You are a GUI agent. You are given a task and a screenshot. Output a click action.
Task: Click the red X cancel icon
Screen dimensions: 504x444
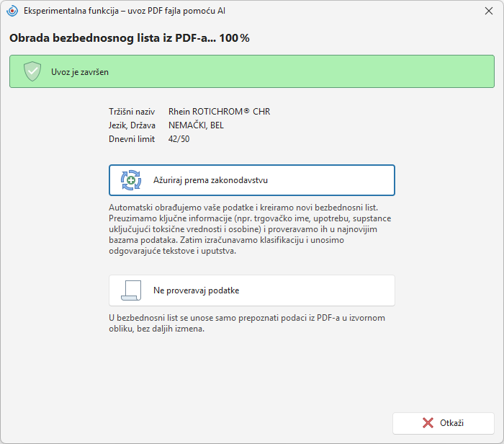[428, 423]
